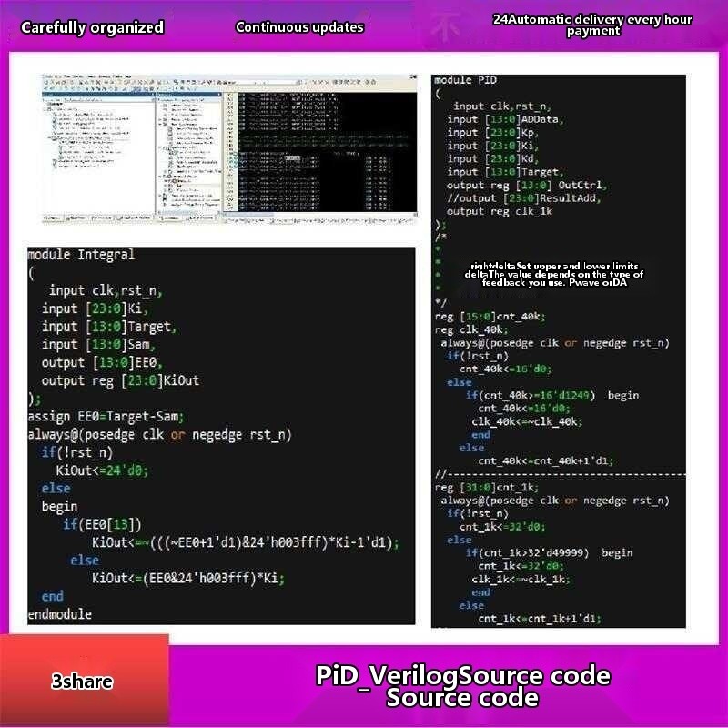Select the "clk_1k<=~clk_1k;" code line
Viewport: 728px width, 728px height.
pyautogui.click(x=521, y=580)
